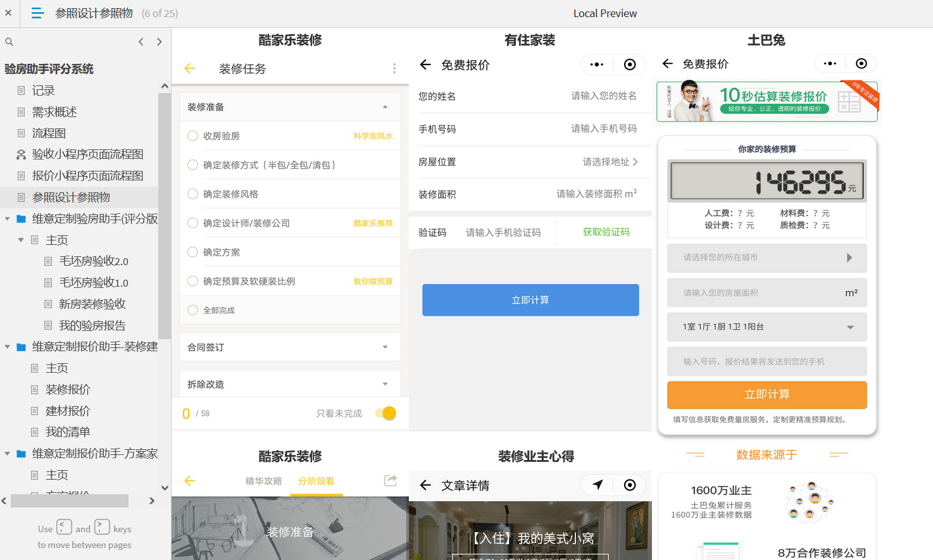Screen dimensions: 933x560
Task: Select 收房验房 radio button
Action: 192,135
